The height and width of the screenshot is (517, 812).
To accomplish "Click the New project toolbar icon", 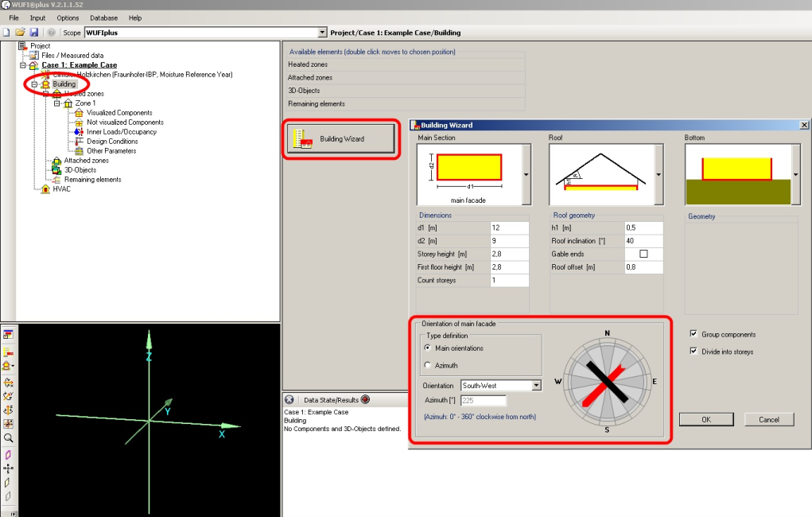I will tap(6, 32).
